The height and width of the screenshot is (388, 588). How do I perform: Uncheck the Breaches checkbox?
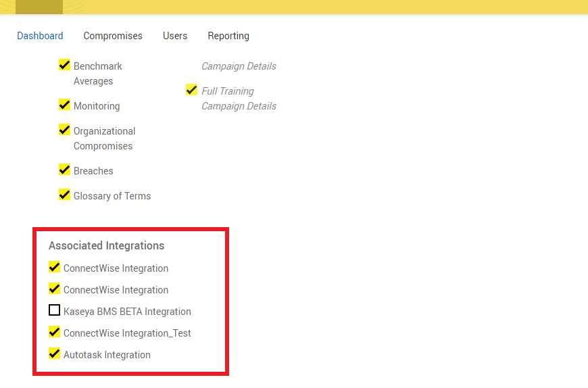65,170
